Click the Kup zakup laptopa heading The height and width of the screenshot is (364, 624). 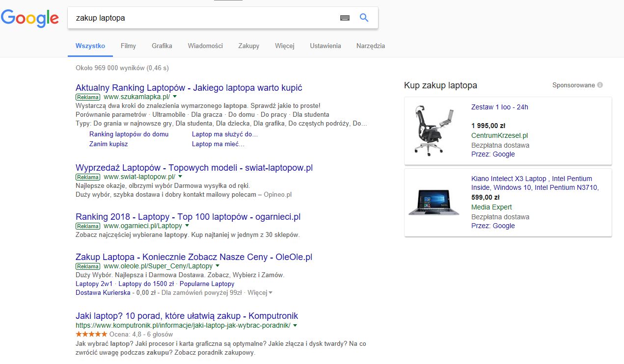point(440,85)
